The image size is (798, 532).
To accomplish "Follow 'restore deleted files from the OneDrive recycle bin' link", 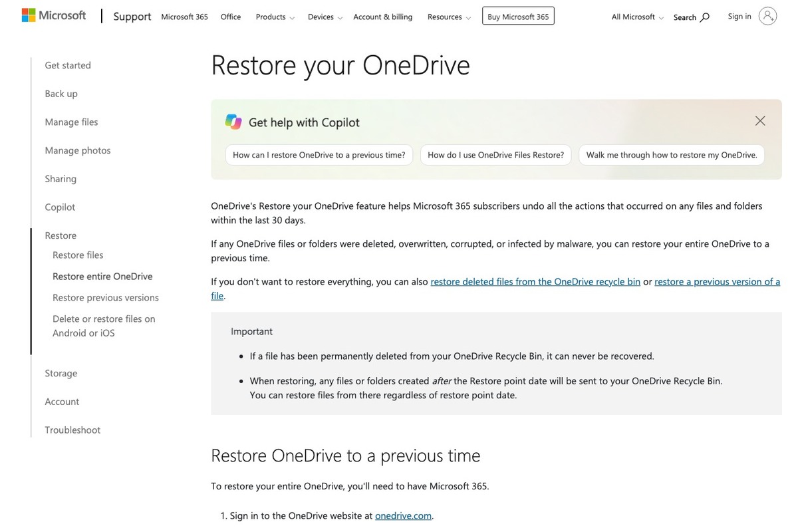I will tap(535, 281).
